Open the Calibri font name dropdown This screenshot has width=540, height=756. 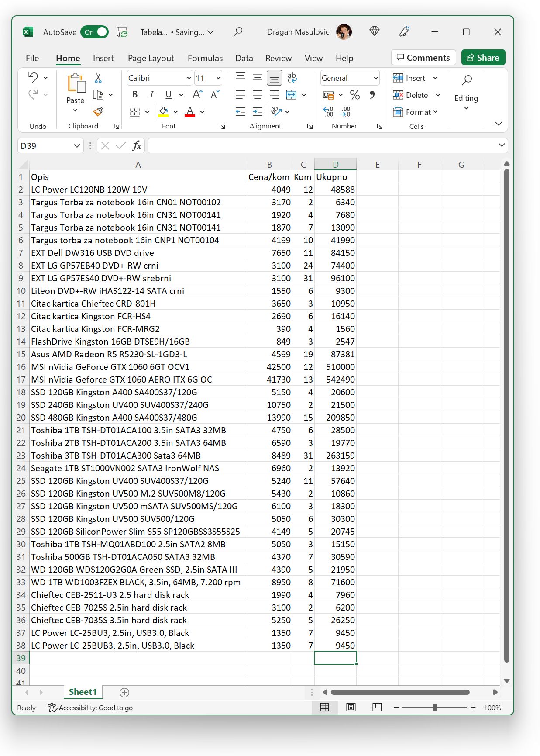tap(189, 78)
